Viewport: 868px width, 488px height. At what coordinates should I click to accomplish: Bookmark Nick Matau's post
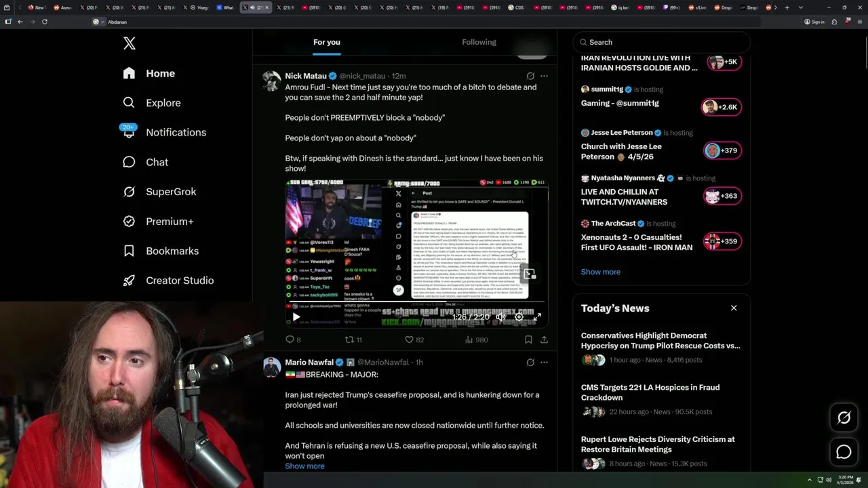coord(528,340)
